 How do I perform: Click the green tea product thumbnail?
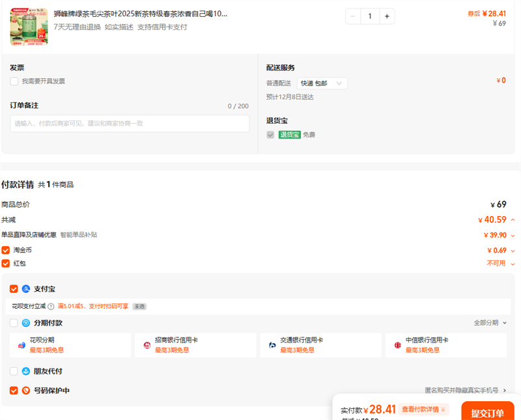(x=29, y=27)
